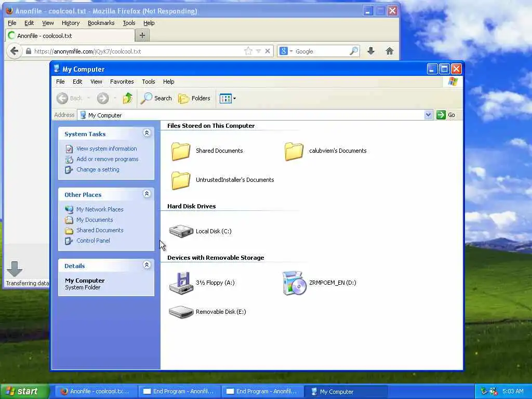
Task: Click the Firefox search magnifier icon
Action: (x=353, y=51)
